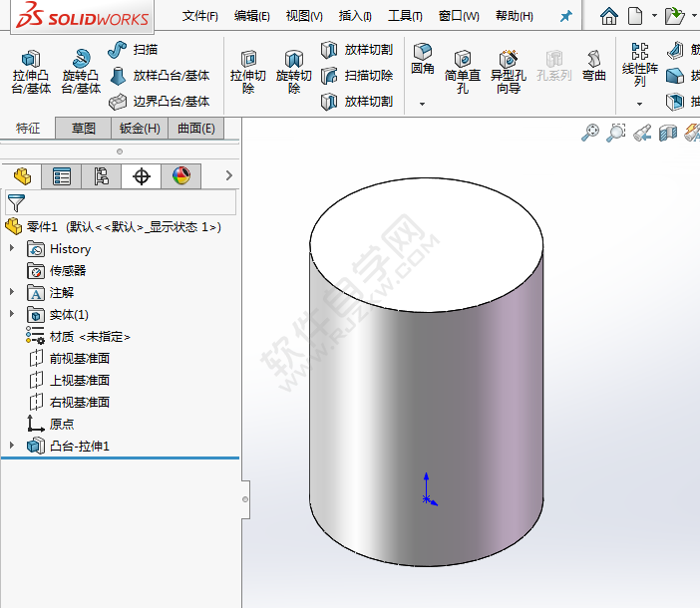Screen dimensions: 700x608
Task: Select the 旋转凸台/基体 revolve boss tool
Action: coord(81,73)
